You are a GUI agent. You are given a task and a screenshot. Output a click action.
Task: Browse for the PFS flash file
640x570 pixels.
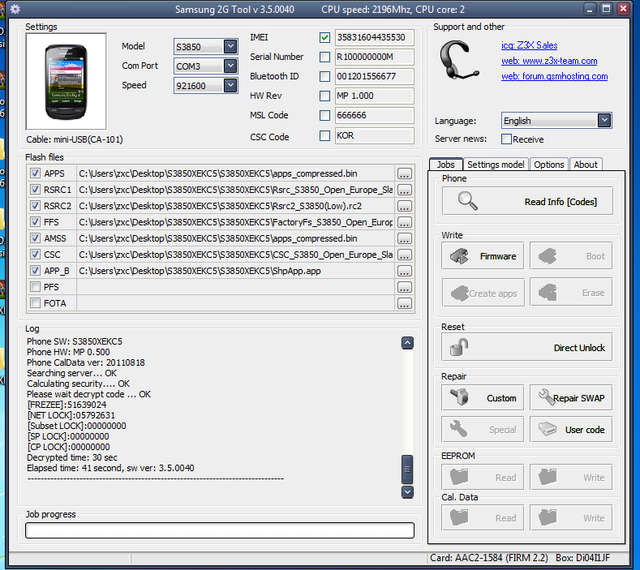pos(404,287)
